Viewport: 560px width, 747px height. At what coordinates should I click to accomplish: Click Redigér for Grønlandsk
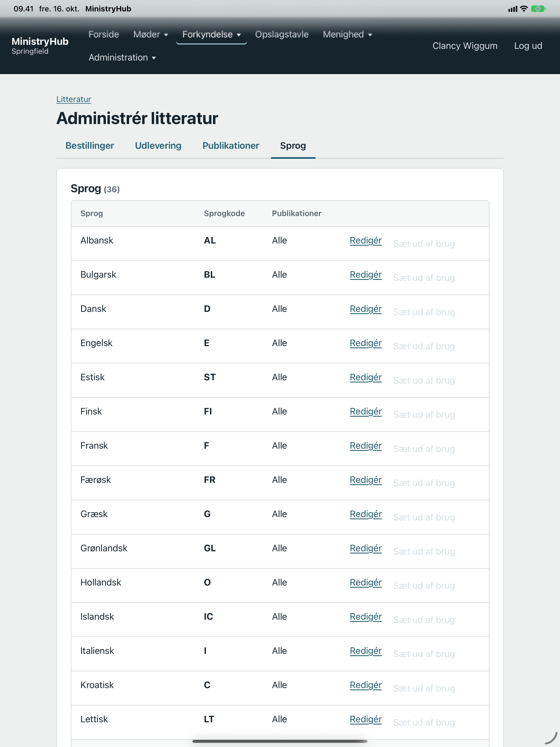click(365, 548)
